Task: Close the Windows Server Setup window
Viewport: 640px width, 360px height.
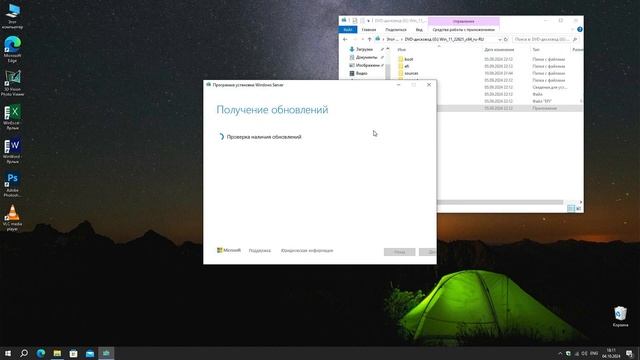Action: click(x=429, y=85)
